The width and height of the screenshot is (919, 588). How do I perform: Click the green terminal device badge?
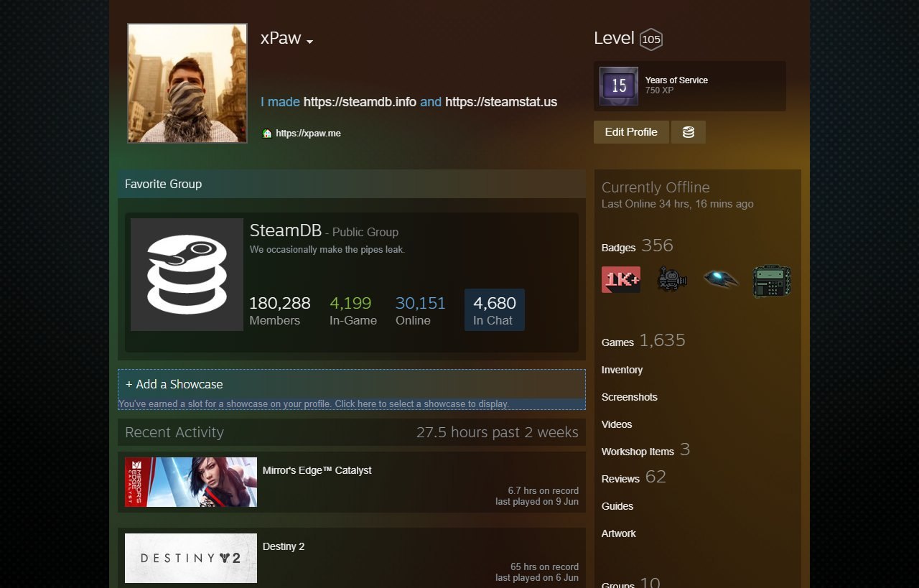pyautogui.click(x=772, y=281)
